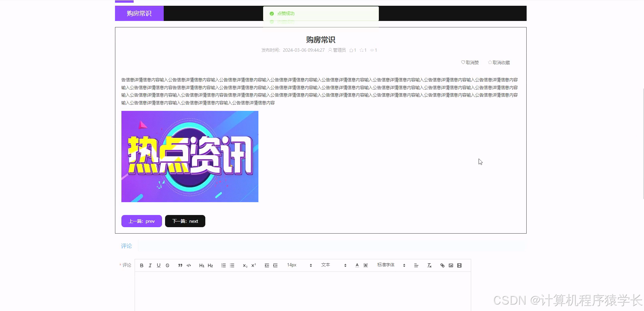Select the 购房常识 category header
The image size is (644, 311).
coord(139,13)
